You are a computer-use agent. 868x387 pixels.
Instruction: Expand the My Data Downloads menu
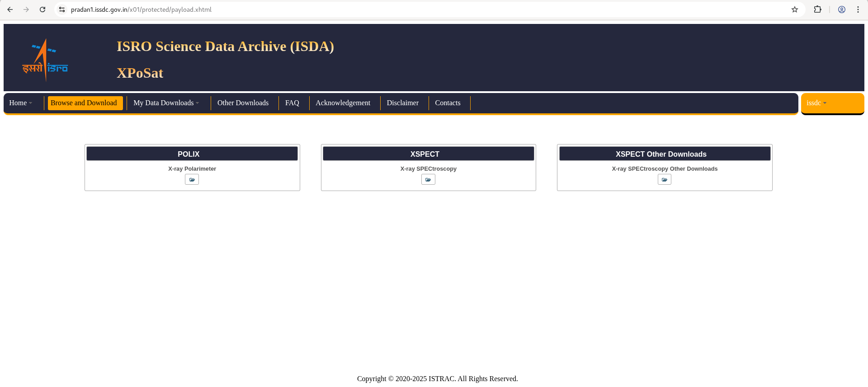point(166,103)
